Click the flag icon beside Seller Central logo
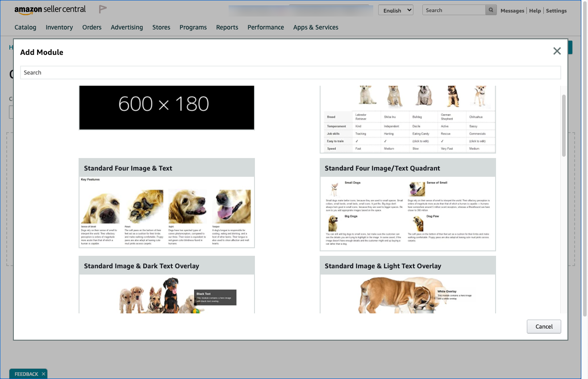588x379 pixels. point(103,9)
